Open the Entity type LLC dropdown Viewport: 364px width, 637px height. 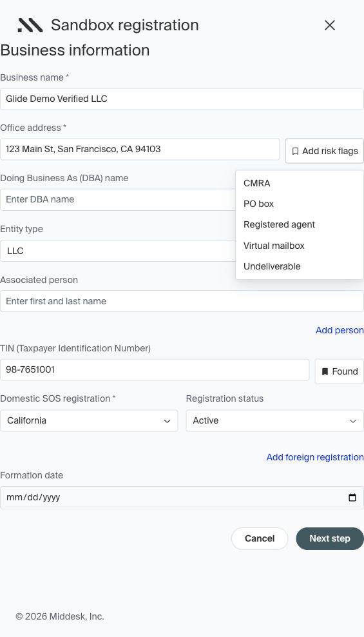pyautogui.click(x=118, y=251)
